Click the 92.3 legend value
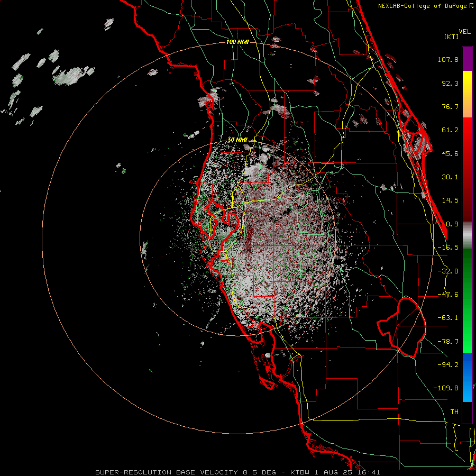 [x=450, y=83]
